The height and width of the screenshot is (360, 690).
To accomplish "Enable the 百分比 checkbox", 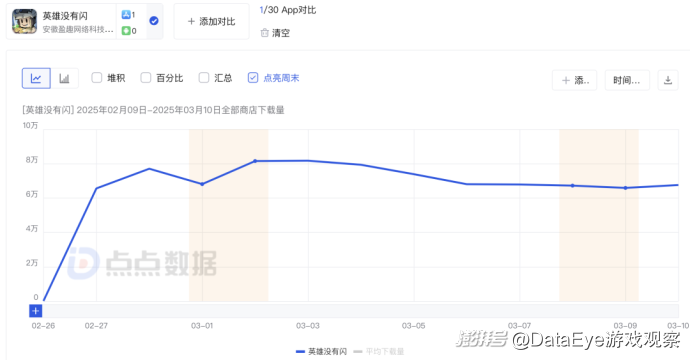I will click(x=146, y=78).
